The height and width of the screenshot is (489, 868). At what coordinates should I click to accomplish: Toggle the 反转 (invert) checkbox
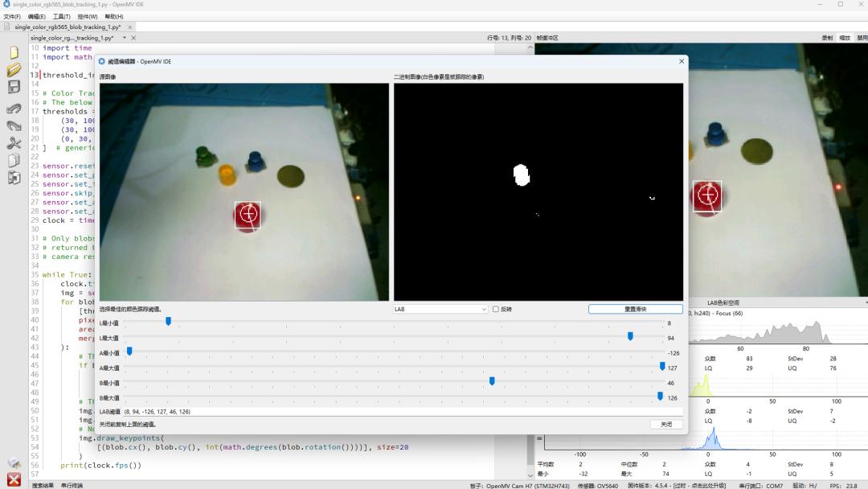tap(496, 309)
